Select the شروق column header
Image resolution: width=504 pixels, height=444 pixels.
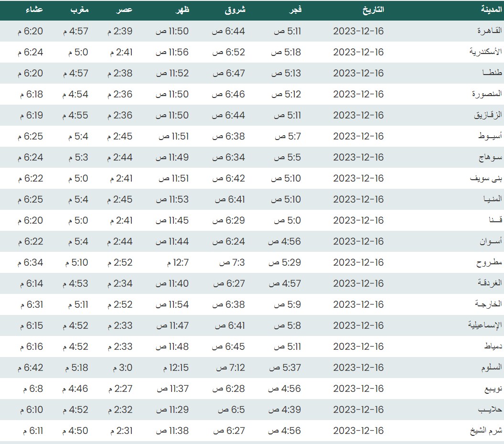(x=235, y=9)
